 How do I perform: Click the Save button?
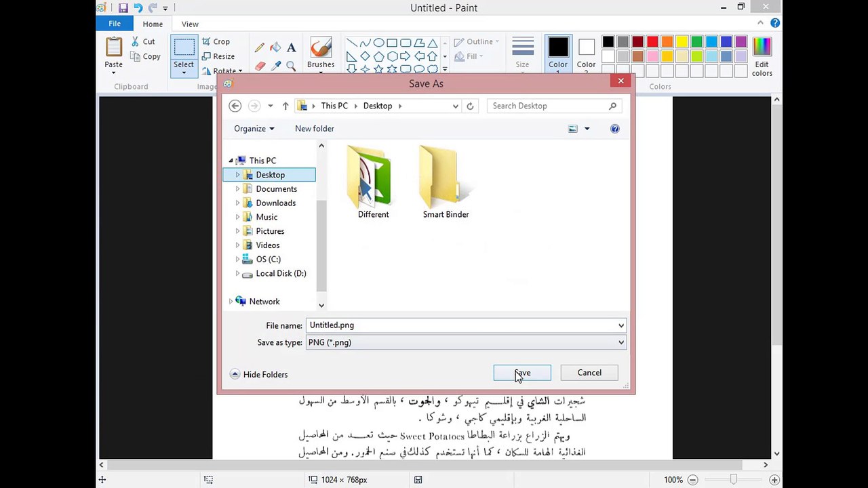[522, 373]
